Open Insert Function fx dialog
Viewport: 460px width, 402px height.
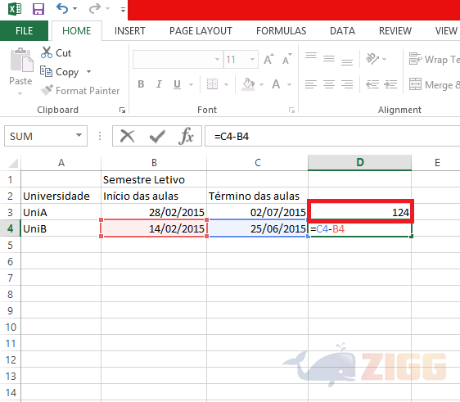pos(186,136)
